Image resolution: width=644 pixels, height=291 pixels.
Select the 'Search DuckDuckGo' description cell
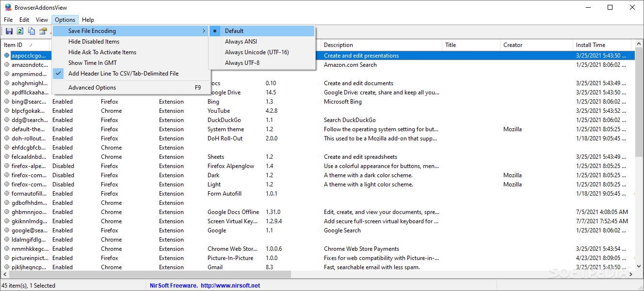pos(350,120)
